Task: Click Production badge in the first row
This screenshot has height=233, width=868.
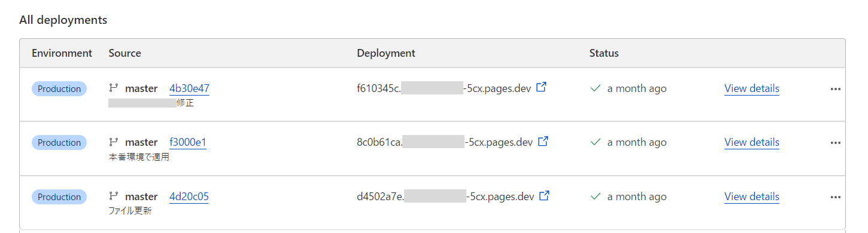Action: (x=59, y=88)
